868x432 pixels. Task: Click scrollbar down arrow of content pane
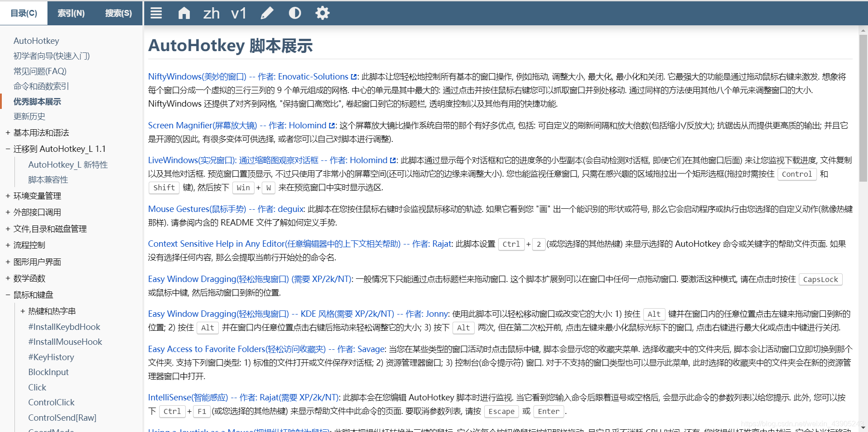click(863, 427)
